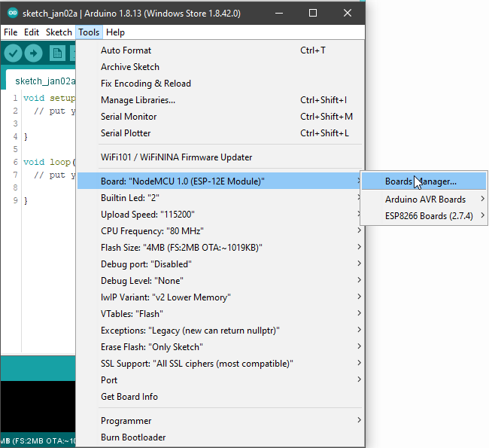489x448 pixels.
Task: Expand ESP8266 Boards (2.7.4) submenu
Action: pos(424,216)
